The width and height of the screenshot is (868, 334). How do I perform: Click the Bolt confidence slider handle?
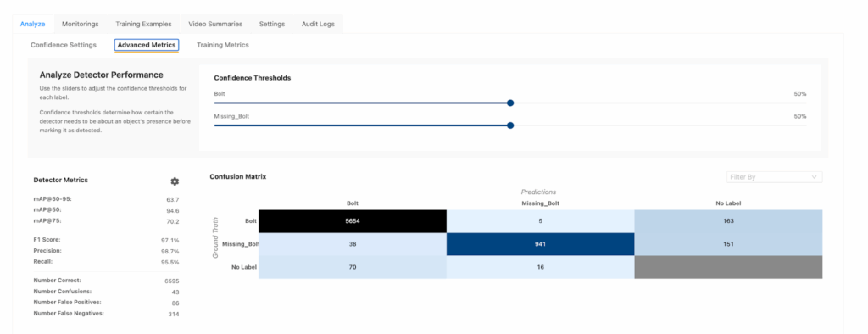tap(510, 103)
